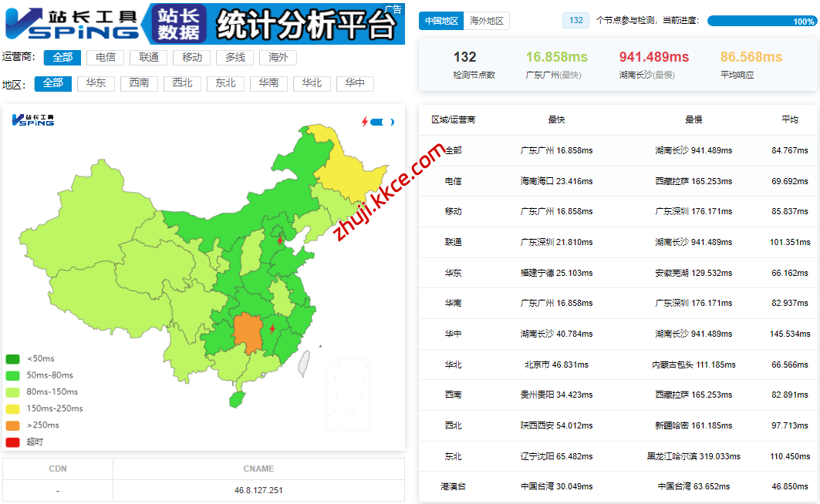820x504 pixels.
Task: Switch to 中国地区 tab
Action: (442, 21)
